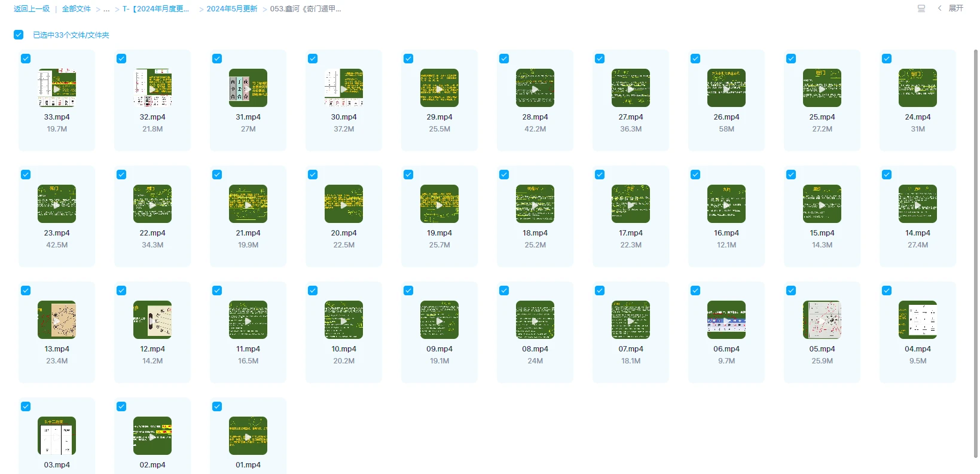980x474 pixels.
Task: Click the 20.mp4 file name
Action: (x=344, y=233)
